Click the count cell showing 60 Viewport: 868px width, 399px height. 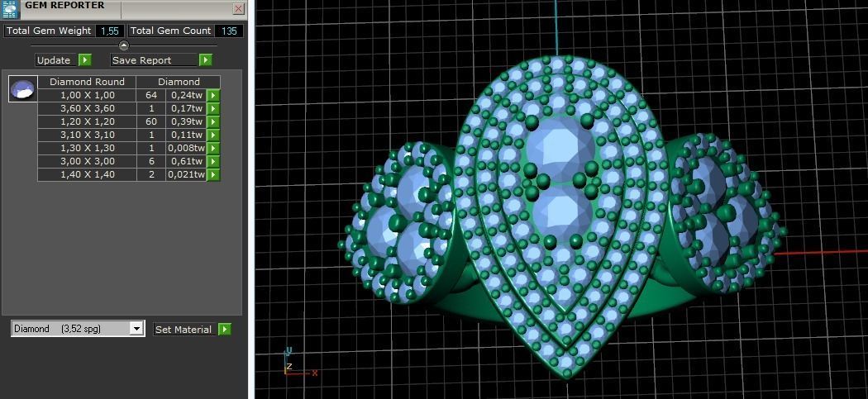151,121
